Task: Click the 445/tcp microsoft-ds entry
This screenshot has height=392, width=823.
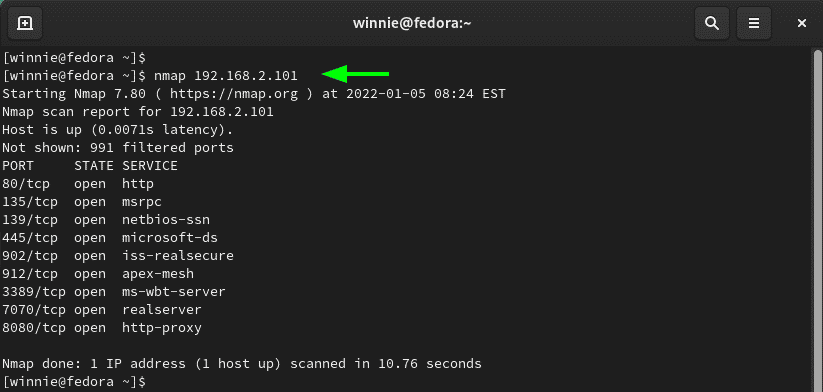Action: (x=110, y=238)
